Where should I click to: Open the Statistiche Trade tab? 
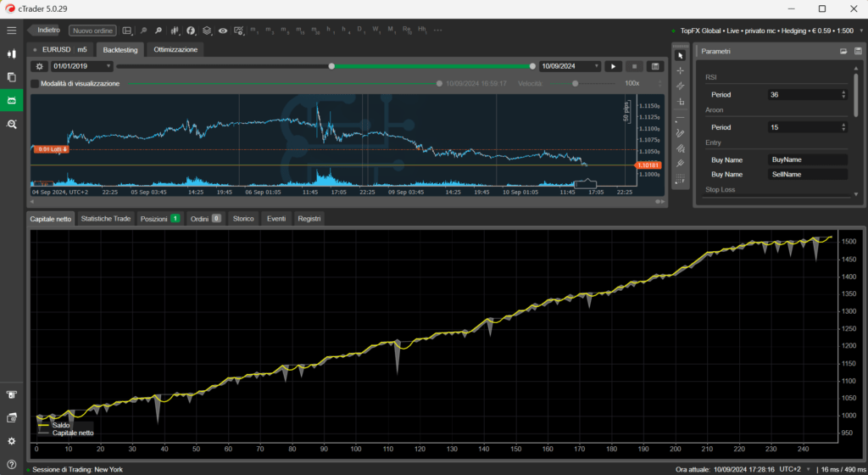106,219
